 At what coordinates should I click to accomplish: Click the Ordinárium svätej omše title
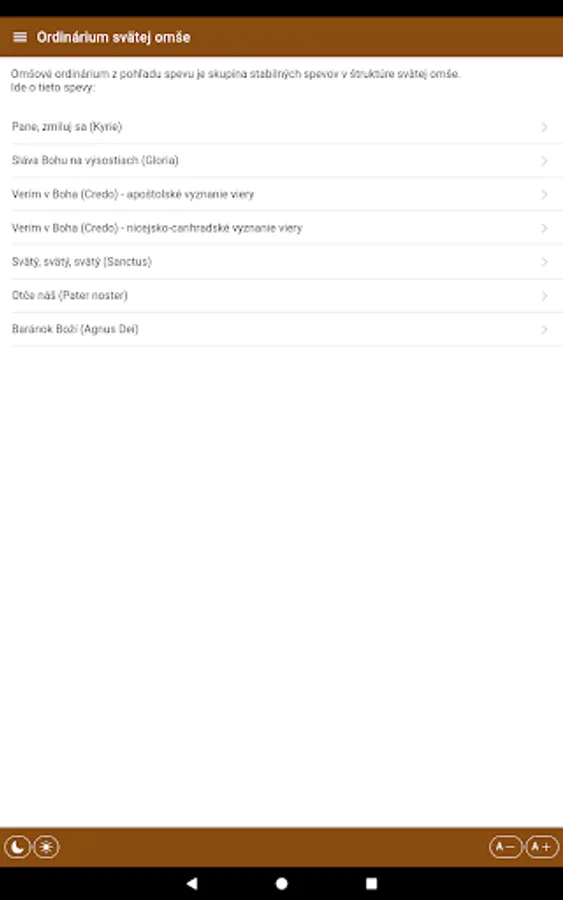(x=114, y=37)
